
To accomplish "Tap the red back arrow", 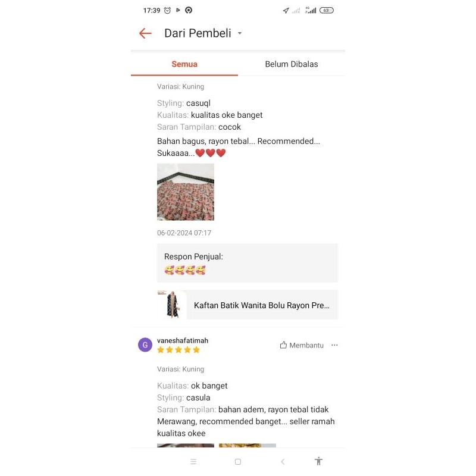I will [145, 33].
